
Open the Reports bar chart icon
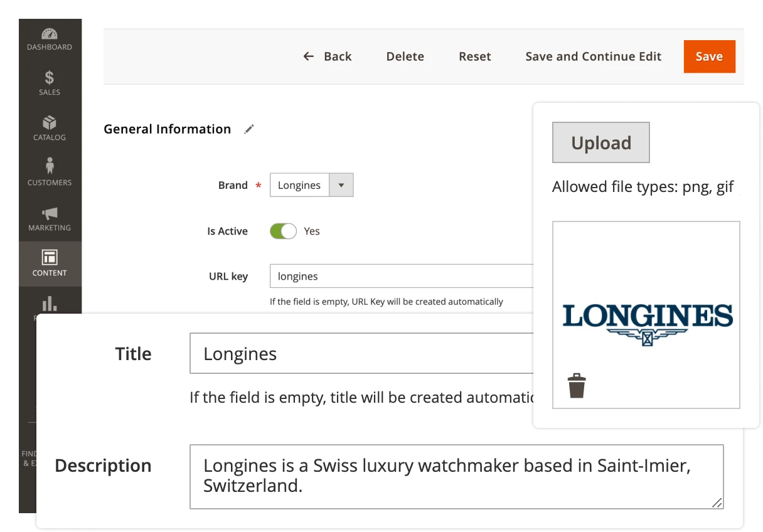[x=50, y=304]
